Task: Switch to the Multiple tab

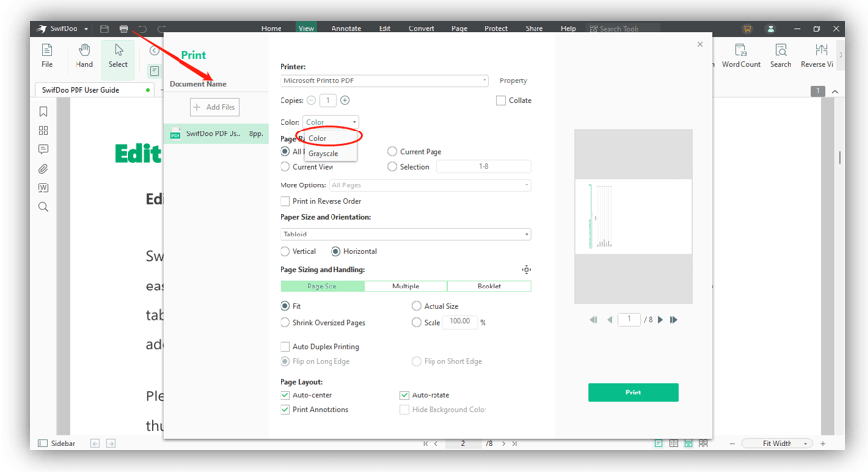Action: coord(406,286)
